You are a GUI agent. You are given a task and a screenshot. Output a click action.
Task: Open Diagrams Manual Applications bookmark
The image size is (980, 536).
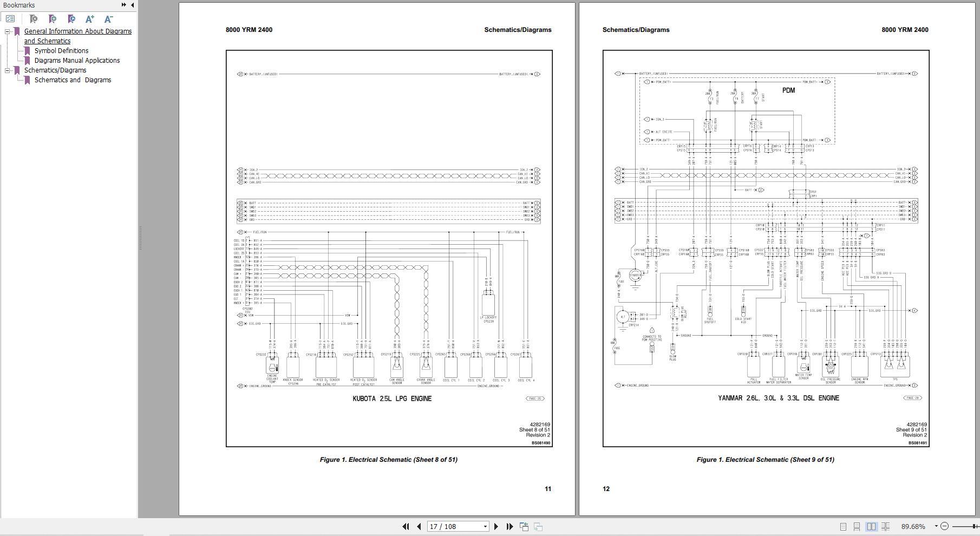pos(77,61)
